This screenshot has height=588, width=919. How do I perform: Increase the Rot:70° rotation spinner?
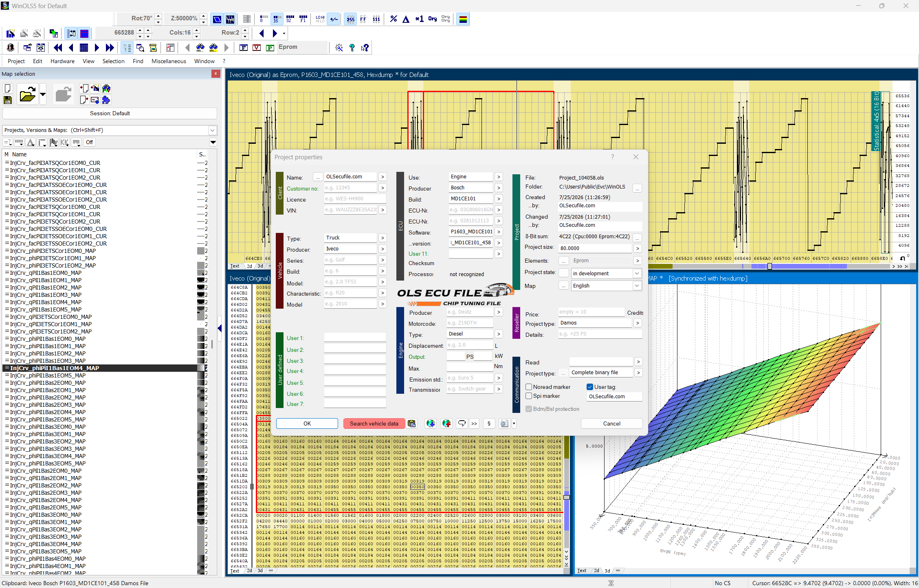158,16
